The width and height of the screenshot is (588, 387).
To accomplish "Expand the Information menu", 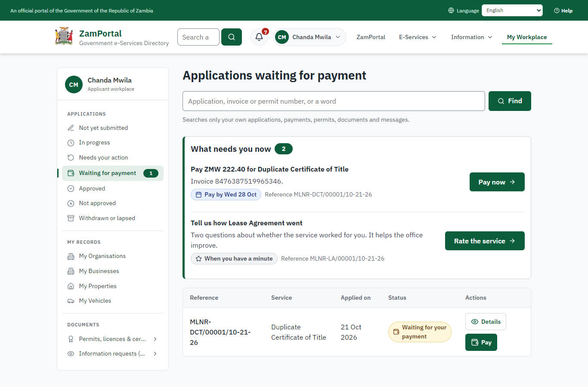I will (x=471, y=37).
